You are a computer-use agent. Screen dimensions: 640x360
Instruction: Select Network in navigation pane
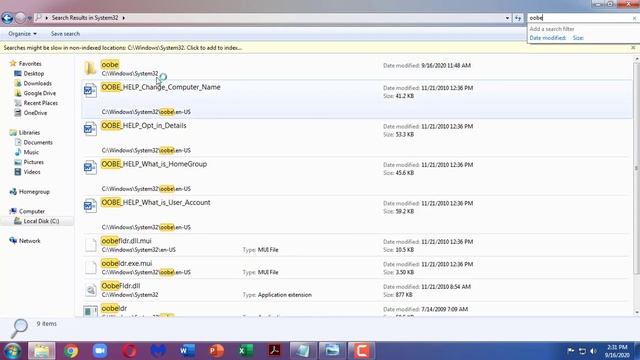29,241
